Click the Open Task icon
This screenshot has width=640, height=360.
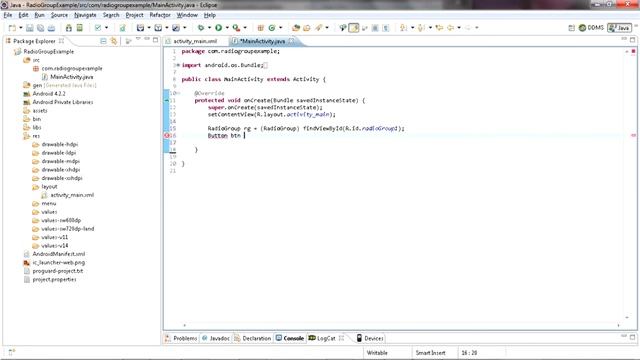[307, 28]
